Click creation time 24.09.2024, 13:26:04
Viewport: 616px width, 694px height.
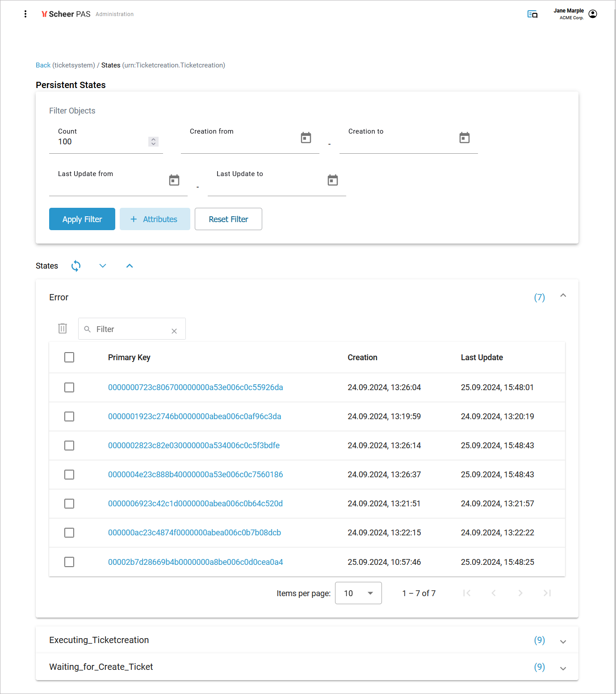384,387
